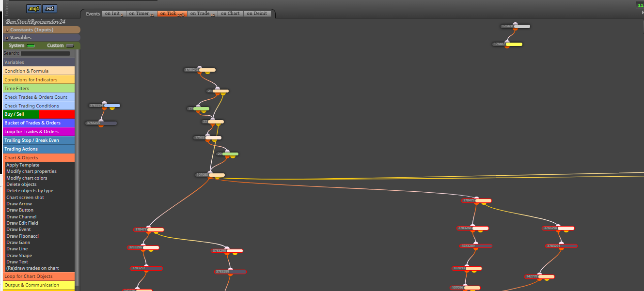Select blue node block 3783254
Image resolution: width=644 pixels, height=291 pixels.
[x=104, y=105]
